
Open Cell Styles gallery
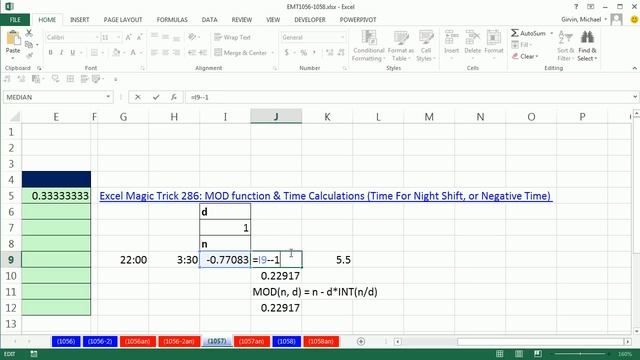click(x=426, y=46)
